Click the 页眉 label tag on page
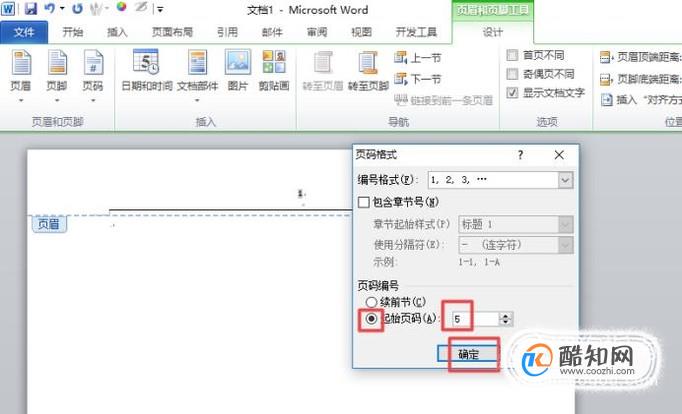This screenshot has height=414, width=682. point(49,224)
